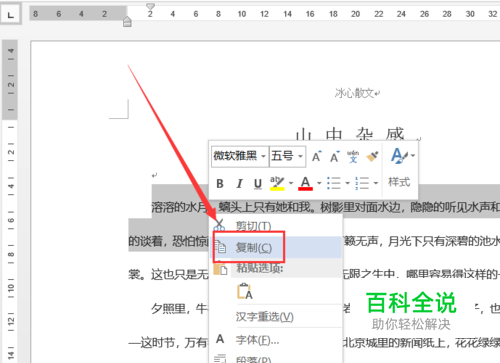This screenshot has width=500, height=363.
Task: Open 字体(F)... font dialog
Action: coord(276,340)
